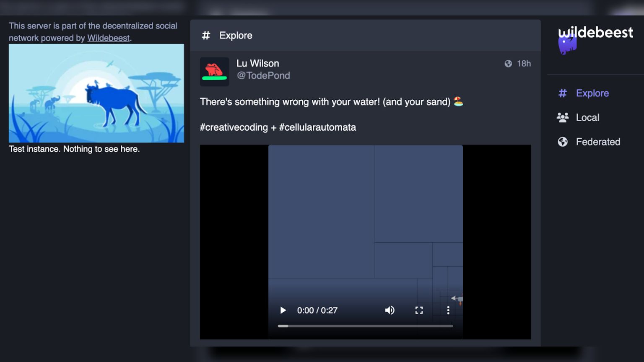Click the public globe icon near 18h
Viewport: 644px width, 362px height.
[508, 64]
